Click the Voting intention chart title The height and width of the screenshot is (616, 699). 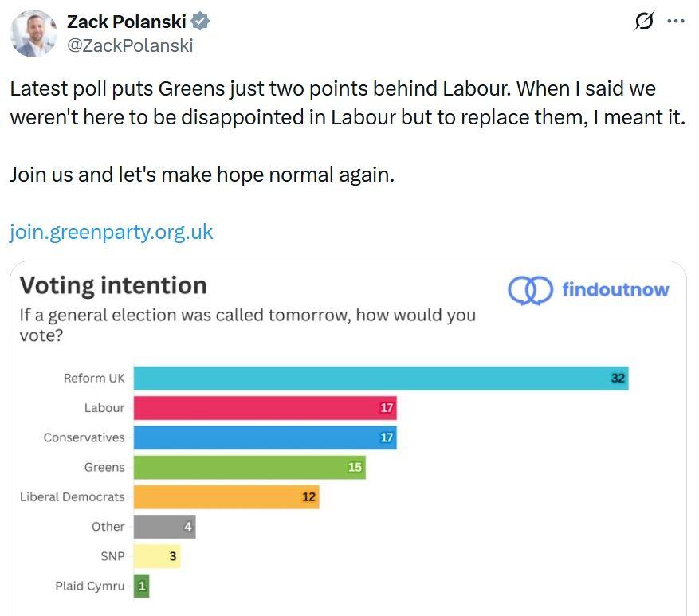pos(112,285)
